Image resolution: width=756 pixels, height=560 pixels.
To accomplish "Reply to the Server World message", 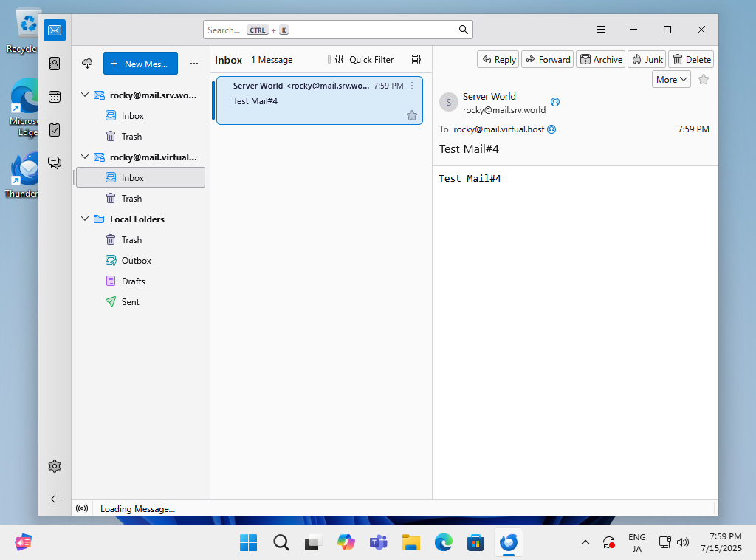I will tap(498, 59).
